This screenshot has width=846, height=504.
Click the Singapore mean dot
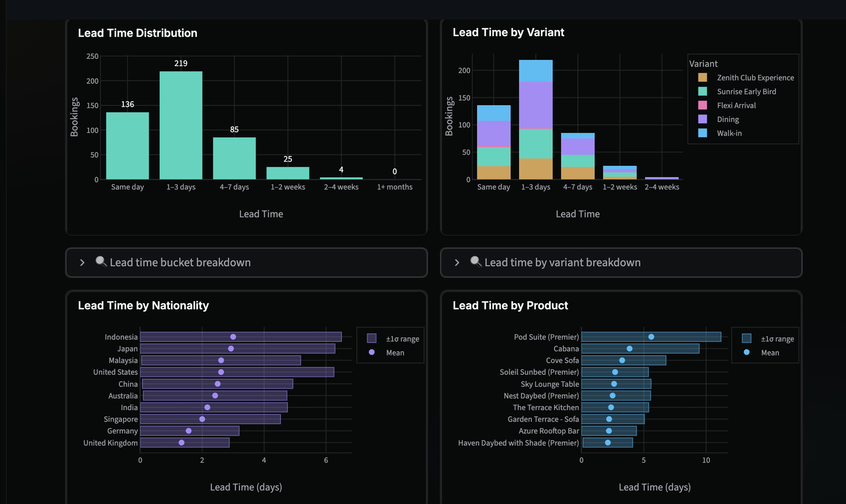[x=202, y=419]
